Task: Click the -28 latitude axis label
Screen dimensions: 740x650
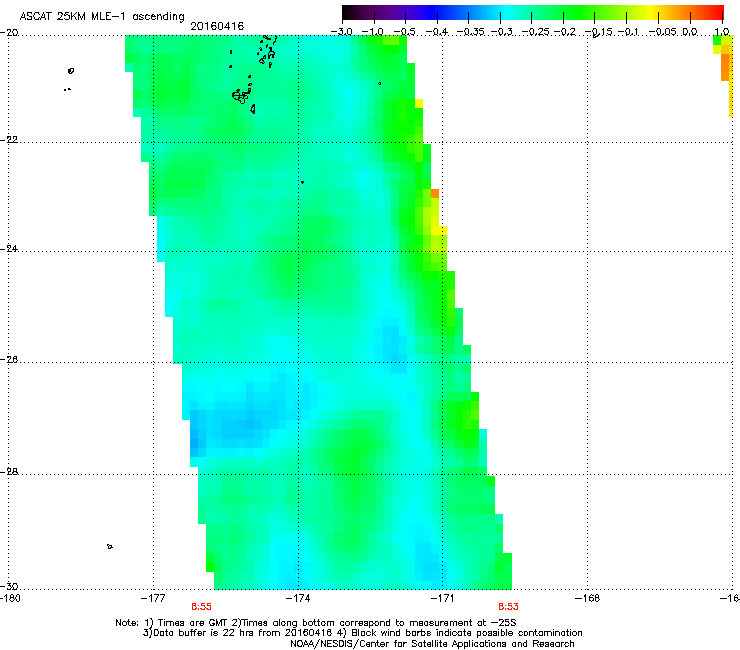Action: pyautogui.click(x=9, y=472)
